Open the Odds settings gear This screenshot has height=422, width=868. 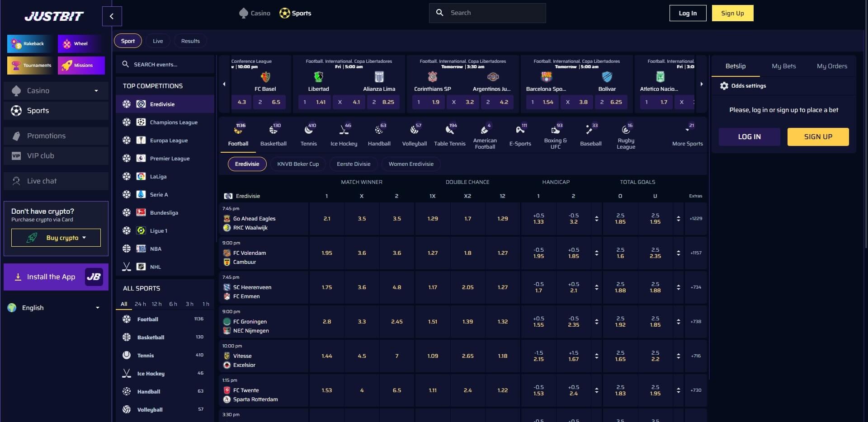724,86
